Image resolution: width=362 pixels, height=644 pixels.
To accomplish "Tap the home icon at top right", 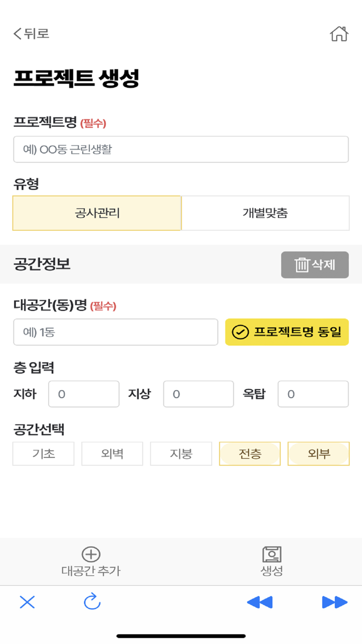I will [339, 33].
